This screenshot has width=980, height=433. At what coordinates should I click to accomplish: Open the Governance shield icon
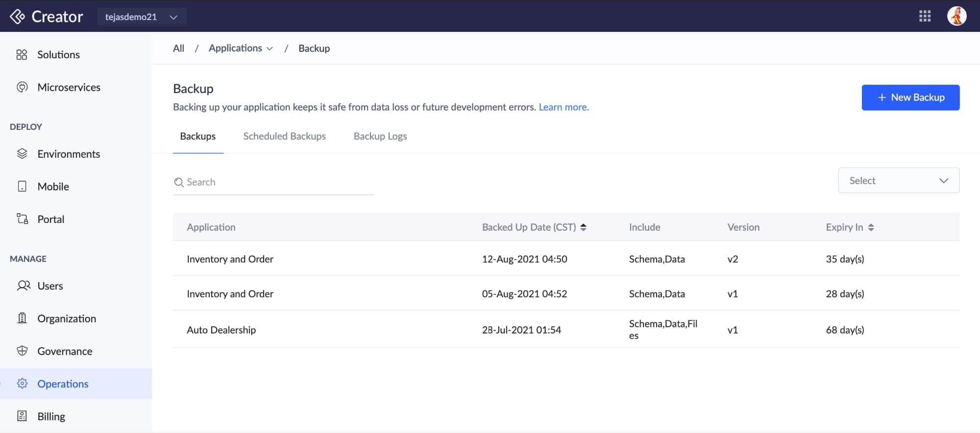click(x=22, y=351)
